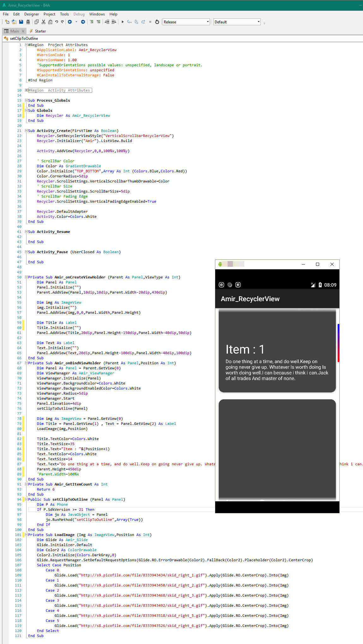Open the Default configuration dropdown
The image size is (363, 644).
coord(237,22)
